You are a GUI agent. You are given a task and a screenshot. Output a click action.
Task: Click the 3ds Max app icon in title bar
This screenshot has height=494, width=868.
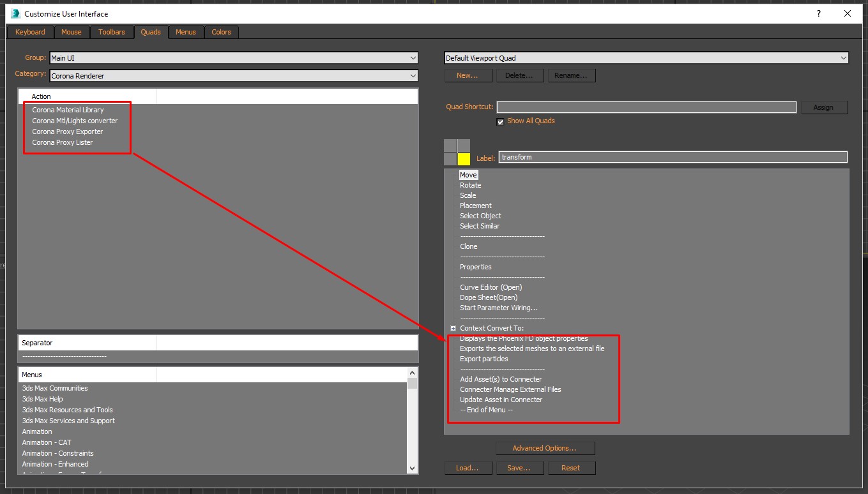tap(15, 13)
